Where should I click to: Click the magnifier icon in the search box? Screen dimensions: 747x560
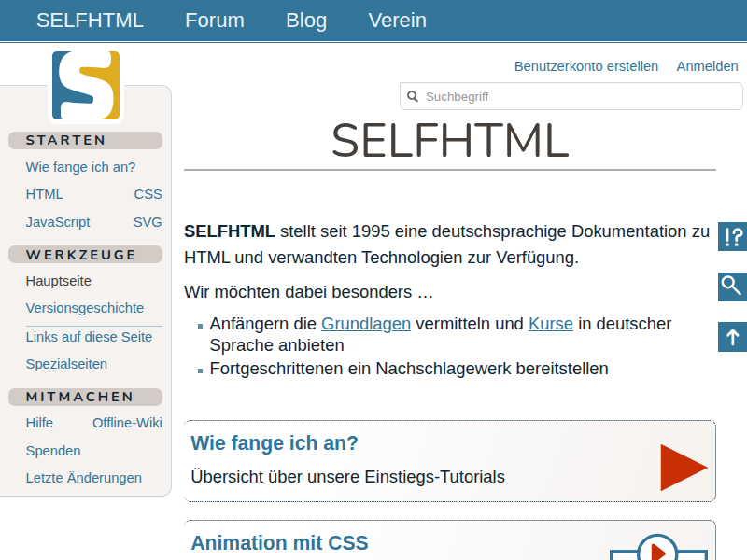point(413,97)
